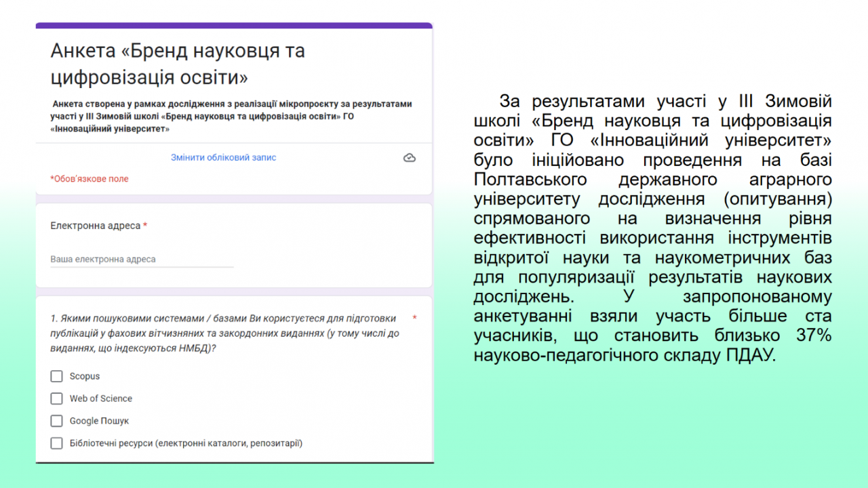868x488 pixels.
Task: Click the *Обов'язкове поле notice
Action: 90,179
